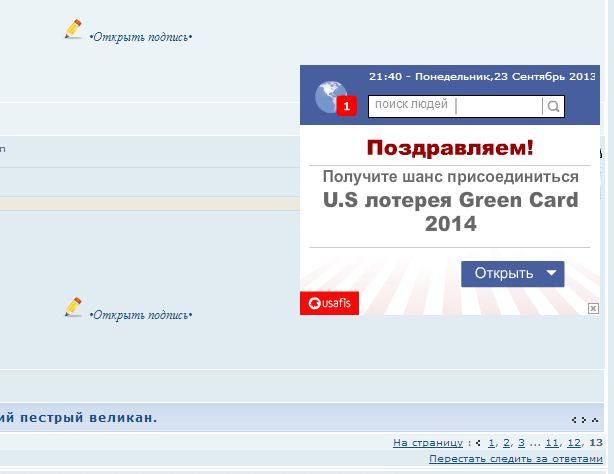
Task: Click the На страницу link
Action: click(x=428, y=443)
